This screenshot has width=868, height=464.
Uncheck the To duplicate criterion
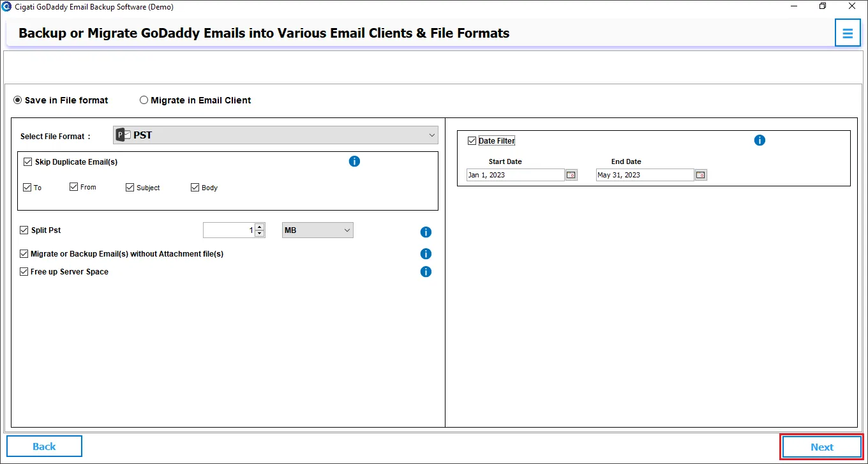27,188
